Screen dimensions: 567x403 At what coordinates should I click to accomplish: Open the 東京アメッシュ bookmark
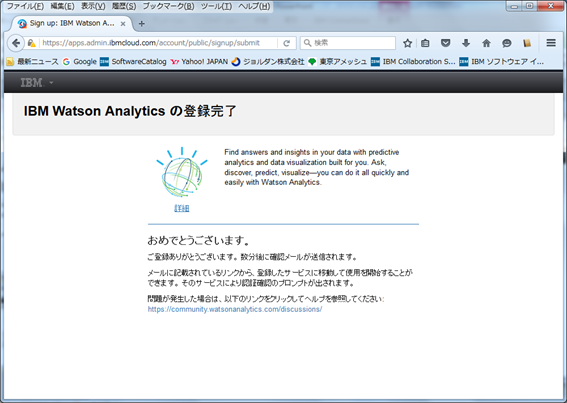tap(338, 61)
